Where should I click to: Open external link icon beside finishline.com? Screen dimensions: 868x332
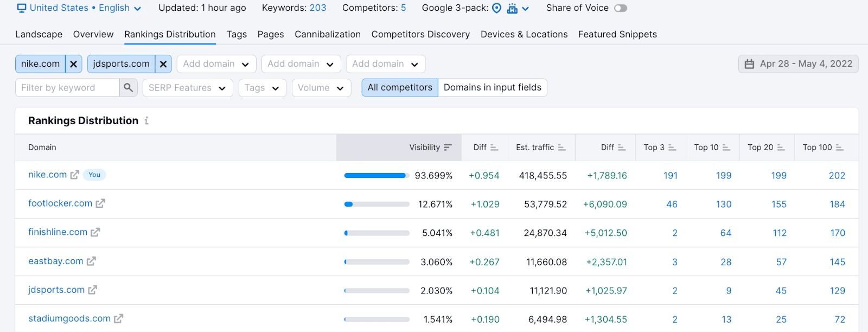point(95,232)
